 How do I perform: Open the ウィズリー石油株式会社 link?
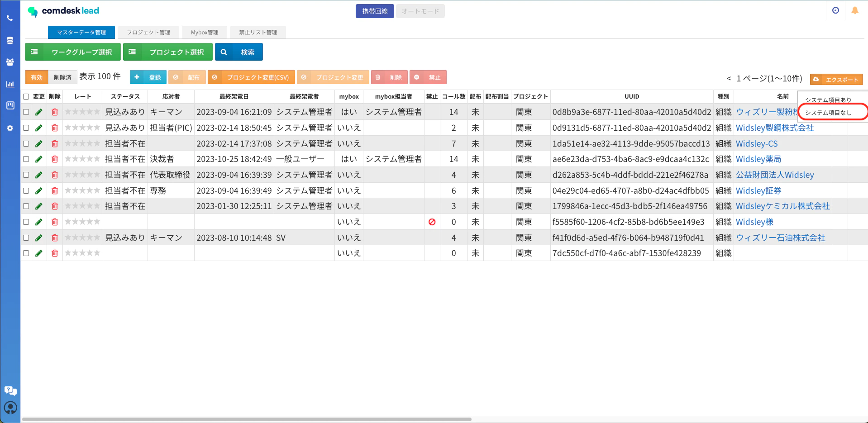pos(781,238)
